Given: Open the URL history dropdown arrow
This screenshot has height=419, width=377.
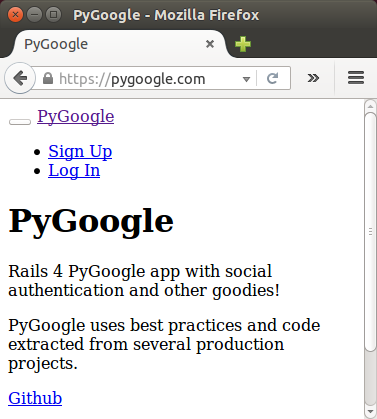Looking at the screenshot, I should coord(246,79).
